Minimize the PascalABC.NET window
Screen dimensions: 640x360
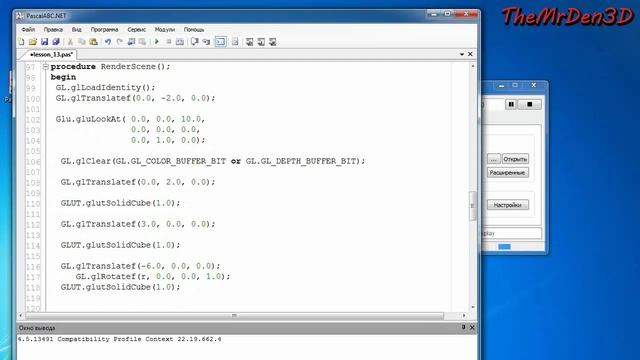(433, 14)
